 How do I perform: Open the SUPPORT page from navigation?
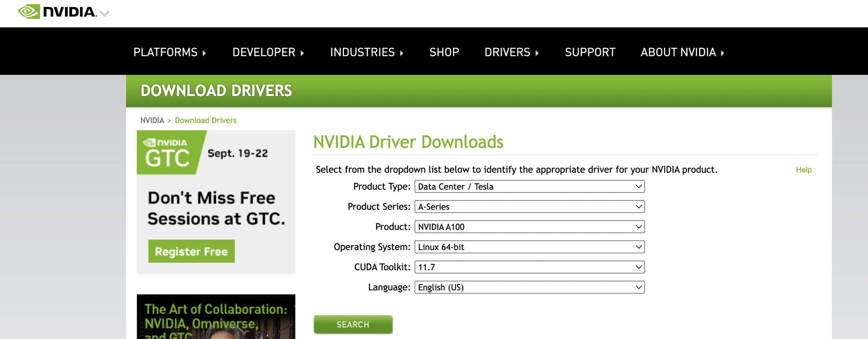(x=590, y=53)
